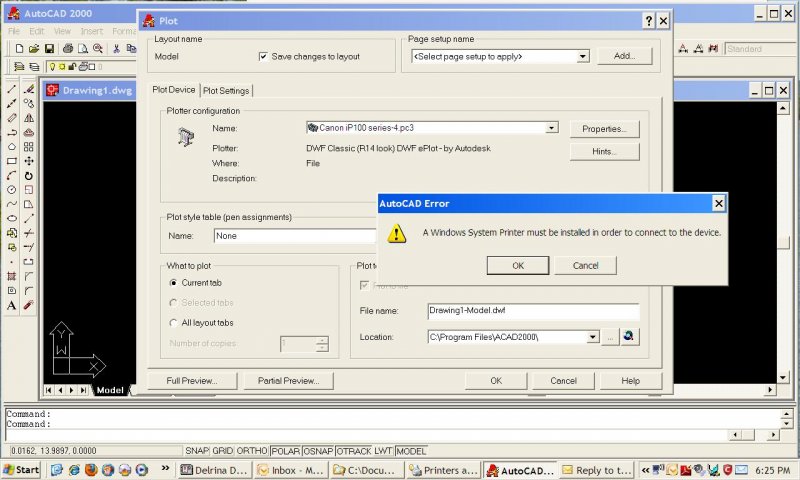Select the Array tool
This screenshot has width=800, height=480.
(x=29, y=146)
